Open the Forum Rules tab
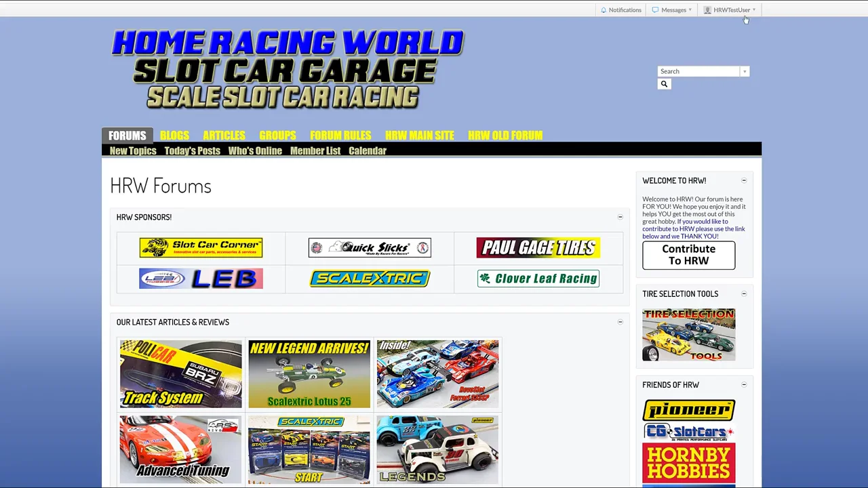Screen dimensions: 868x488 point(340,136)
